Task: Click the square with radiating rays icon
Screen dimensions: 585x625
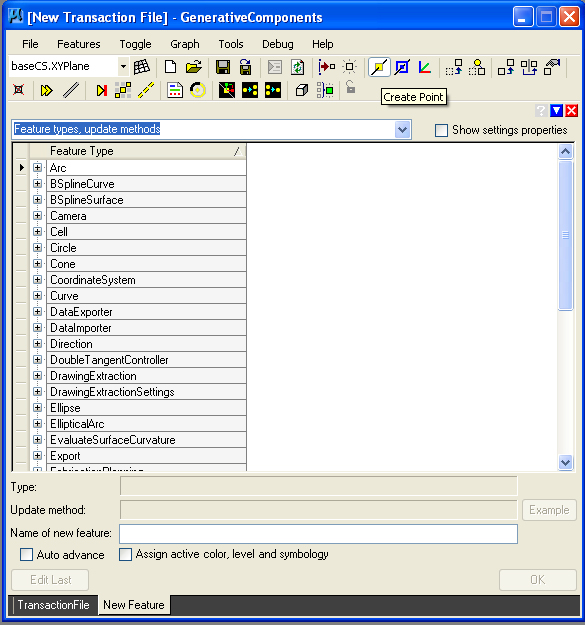Action: (x=349, y=67)
